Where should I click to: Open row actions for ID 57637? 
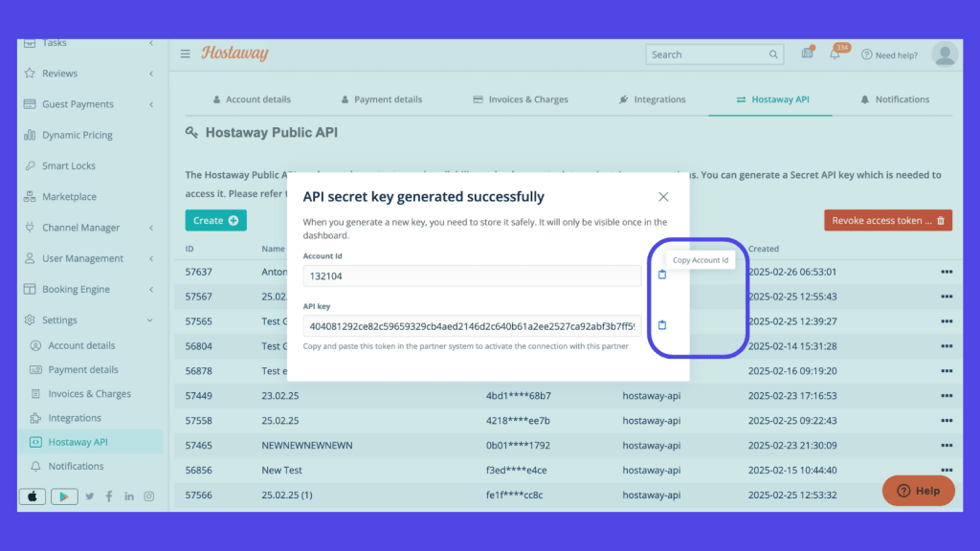947,272
